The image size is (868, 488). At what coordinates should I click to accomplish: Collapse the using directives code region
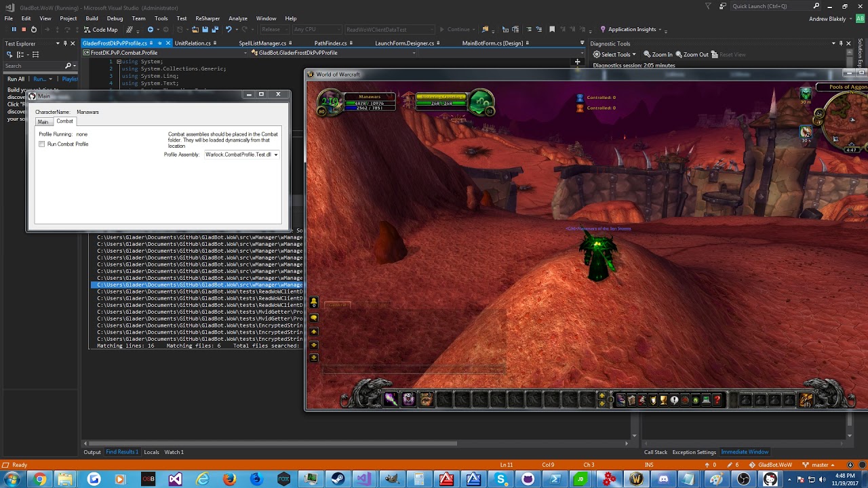coord(119,62)
